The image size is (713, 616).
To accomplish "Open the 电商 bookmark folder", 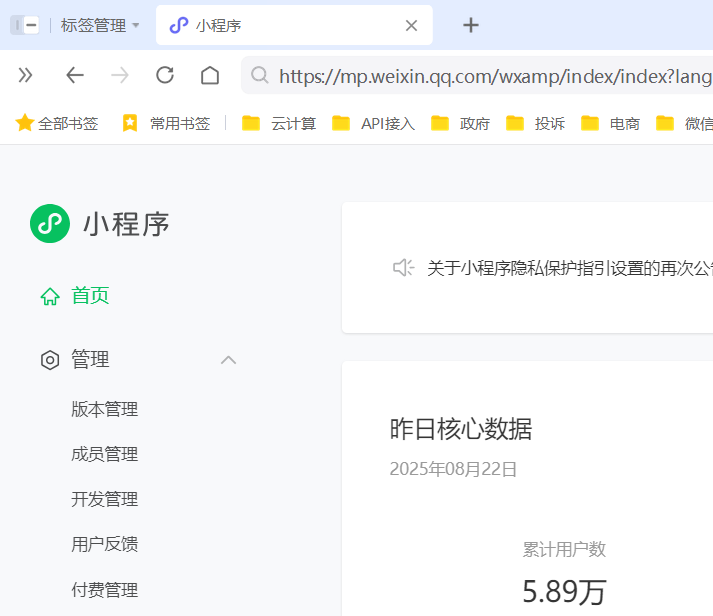I will coord(610,123).
